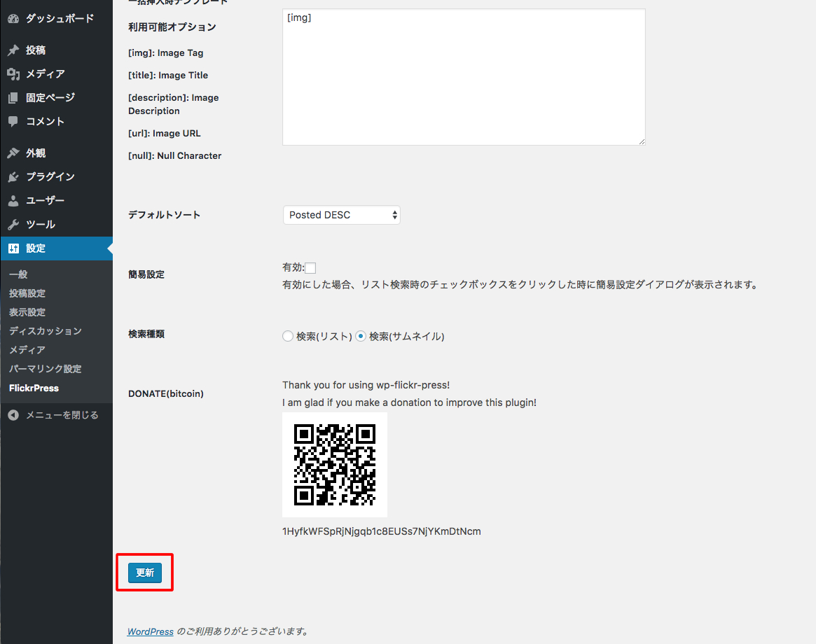Enable the 有効 checkbox for 簡易設定
The width and height of the screenshot is (816, 644).
pos(310,268)
